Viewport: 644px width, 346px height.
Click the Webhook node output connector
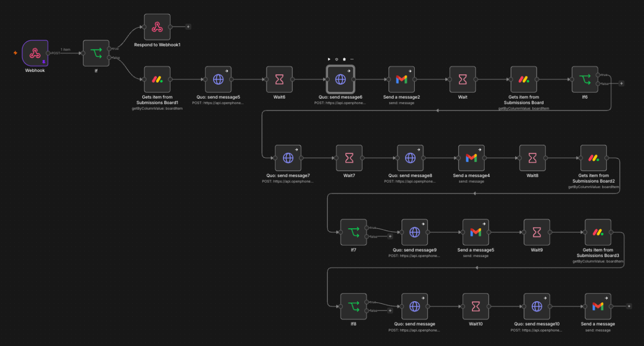(48, 53)
